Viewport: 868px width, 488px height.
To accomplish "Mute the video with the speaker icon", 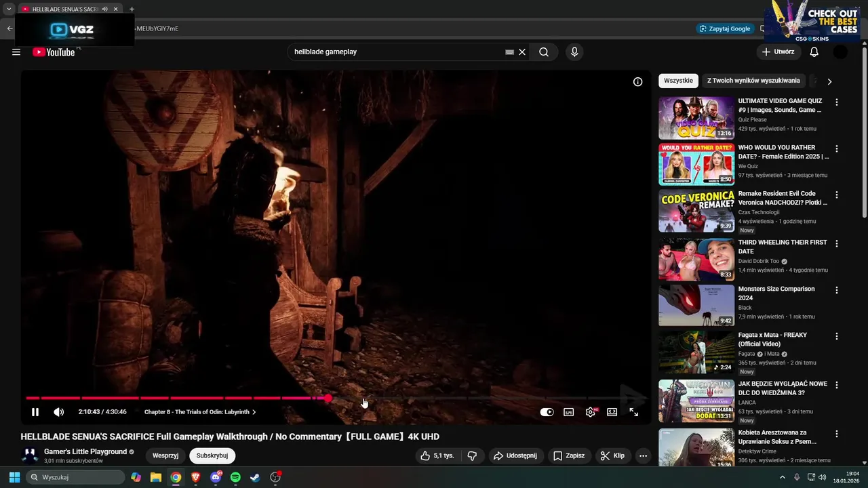I will [59, 412].
